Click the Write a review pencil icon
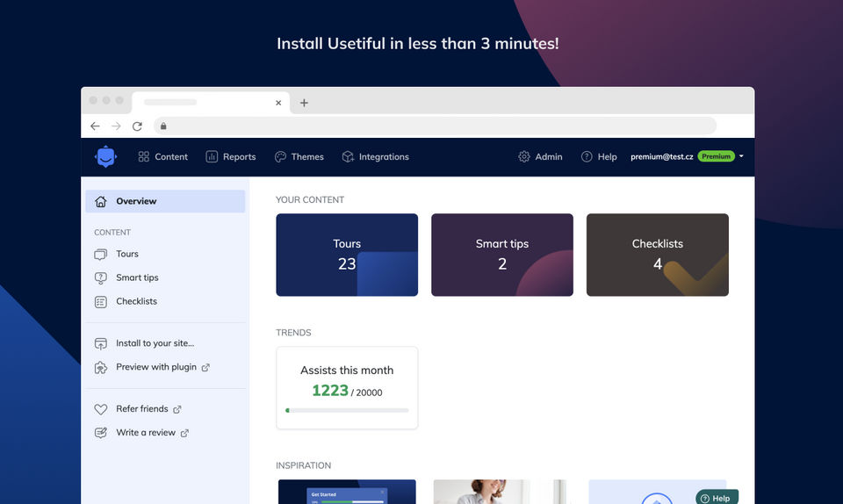This screenshot has height=504, width=843. click(x=100, y=433)
